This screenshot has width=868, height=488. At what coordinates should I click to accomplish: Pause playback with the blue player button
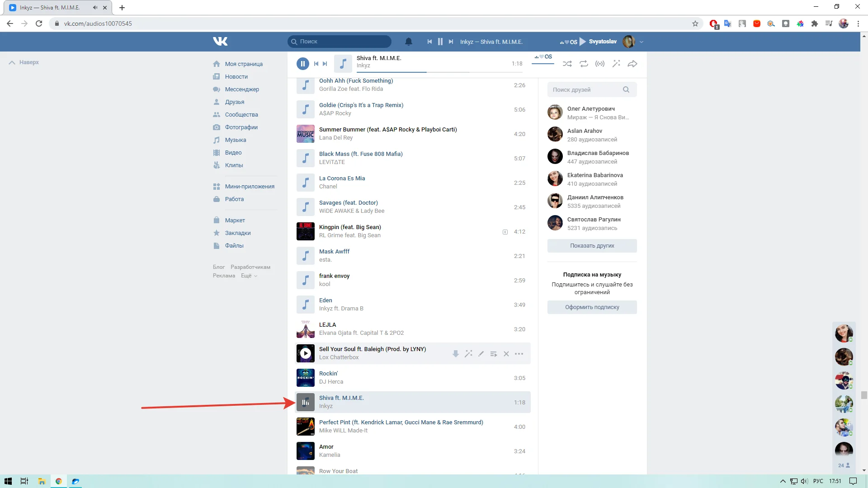(x=302, y=64)
